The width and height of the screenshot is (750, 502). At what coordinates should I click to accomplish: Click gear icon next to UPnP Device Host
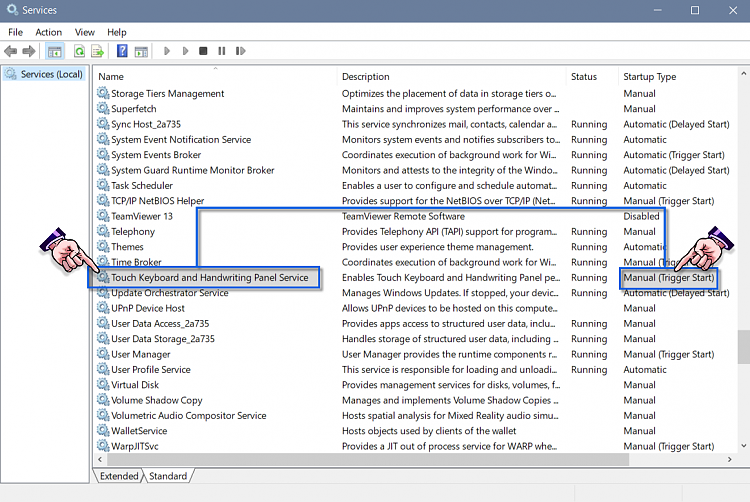pyautogui.click(x=103, y=307)
